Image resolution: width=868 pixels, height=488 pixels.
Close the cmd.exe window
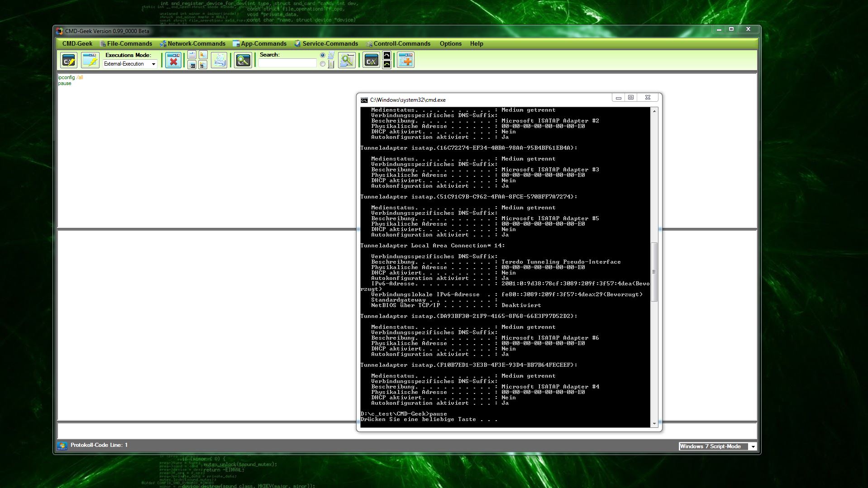pos(648,98)
